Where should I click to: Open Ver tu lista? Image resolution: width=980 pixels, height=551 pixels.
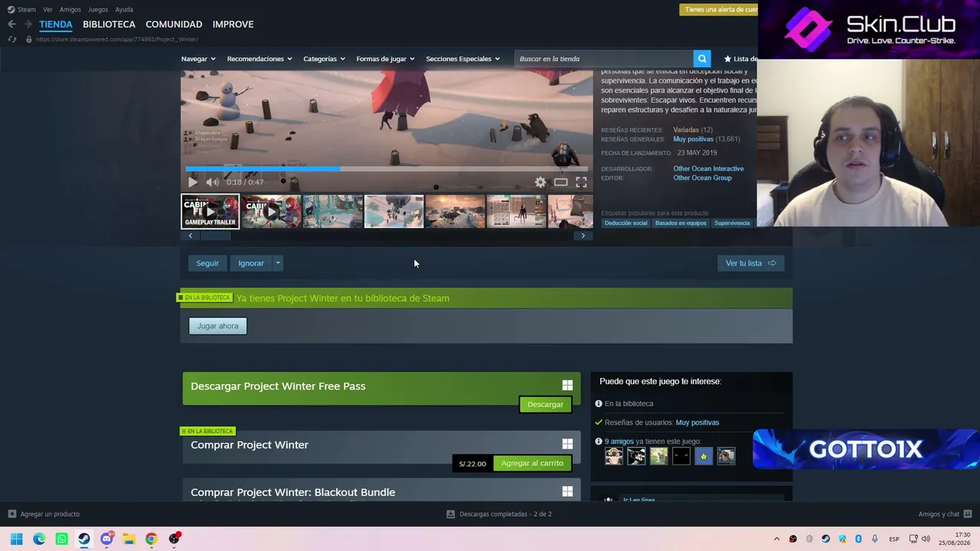(750, 263)
